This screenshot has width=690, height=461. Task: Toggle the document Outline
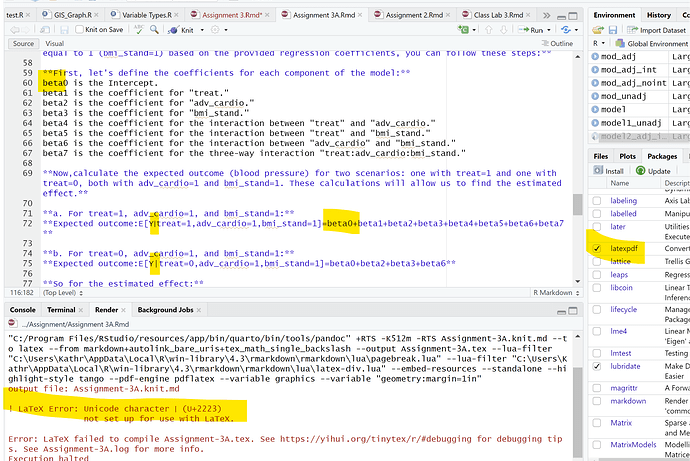coord(557,44)
